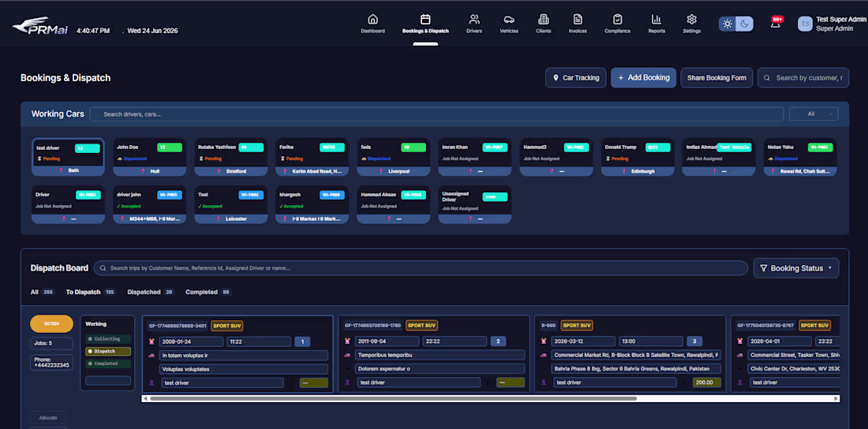The width and height of the screenshot is (868, 429).
Task: Click the horizontal scrollbar left arrow
Action: tap(146, 398)
